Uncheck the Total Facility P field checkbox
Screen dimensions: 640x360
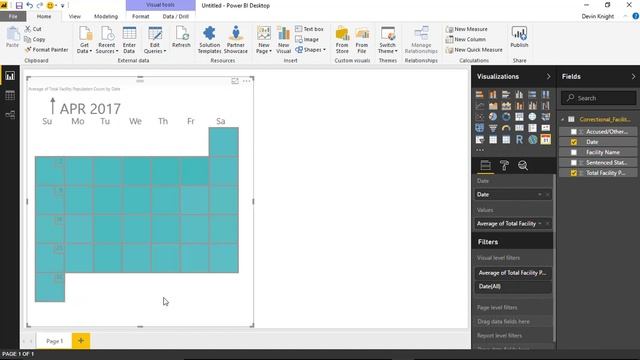point(573,173)
